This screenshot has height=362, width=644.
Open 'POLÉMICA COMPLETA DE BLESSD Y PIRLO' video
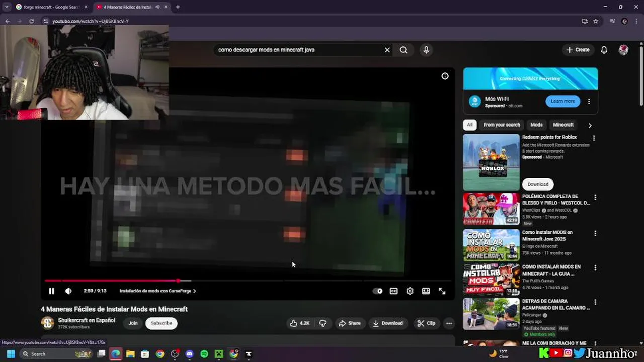click(x=491, y=209)
